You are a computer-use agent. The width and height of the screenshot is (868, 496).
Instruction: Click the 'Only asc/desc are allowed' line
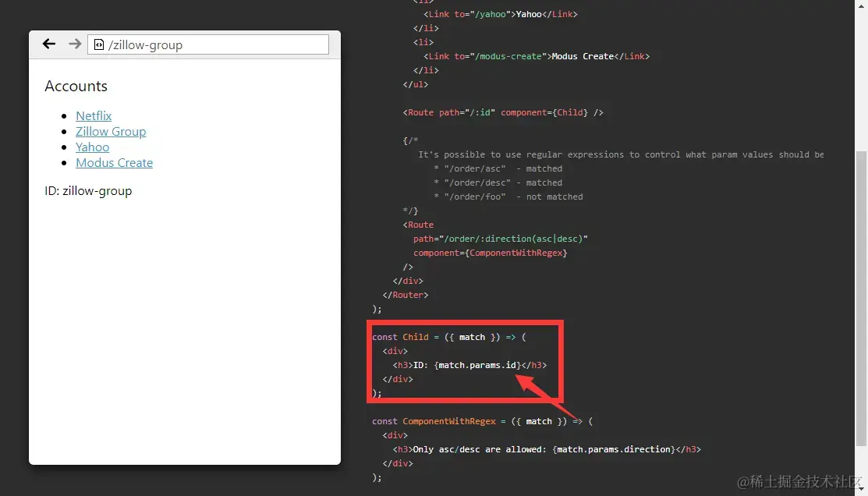(x=547, y=449)
